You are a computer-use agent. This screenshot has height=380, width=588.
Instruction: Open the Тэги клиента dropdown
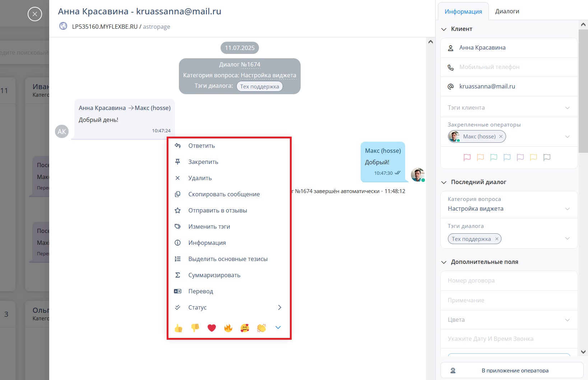pyautogui.click(x=509, y=107)
